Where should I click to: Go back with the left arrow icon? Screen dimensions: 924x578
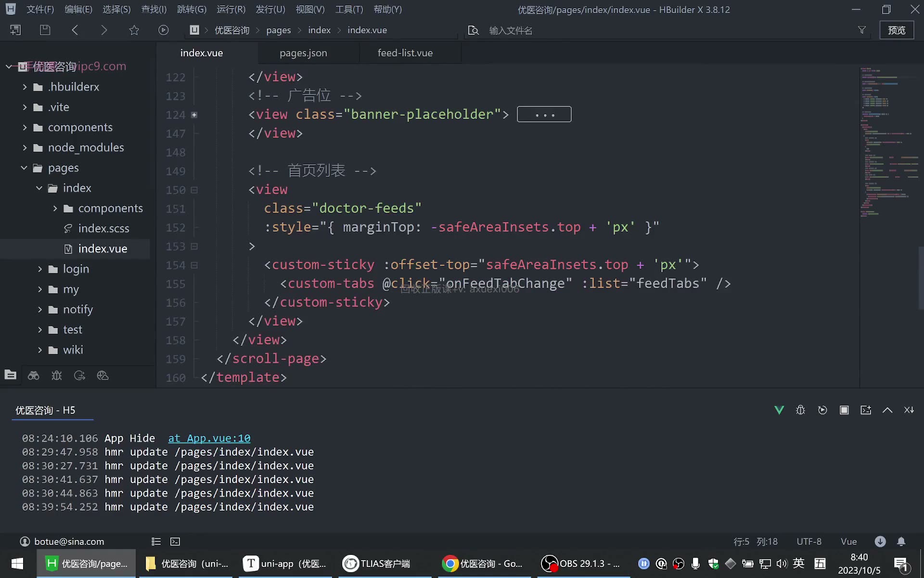coord(75,30)
